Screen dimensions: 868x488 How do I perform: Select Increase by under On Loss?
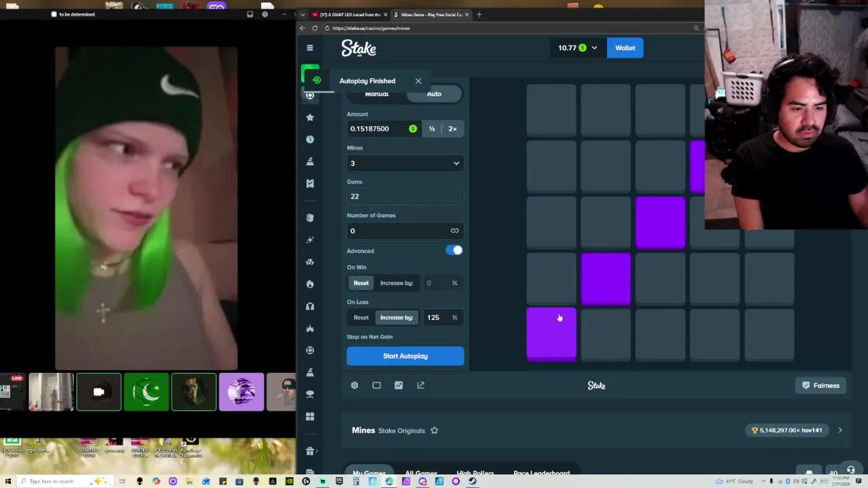point(397,318)
